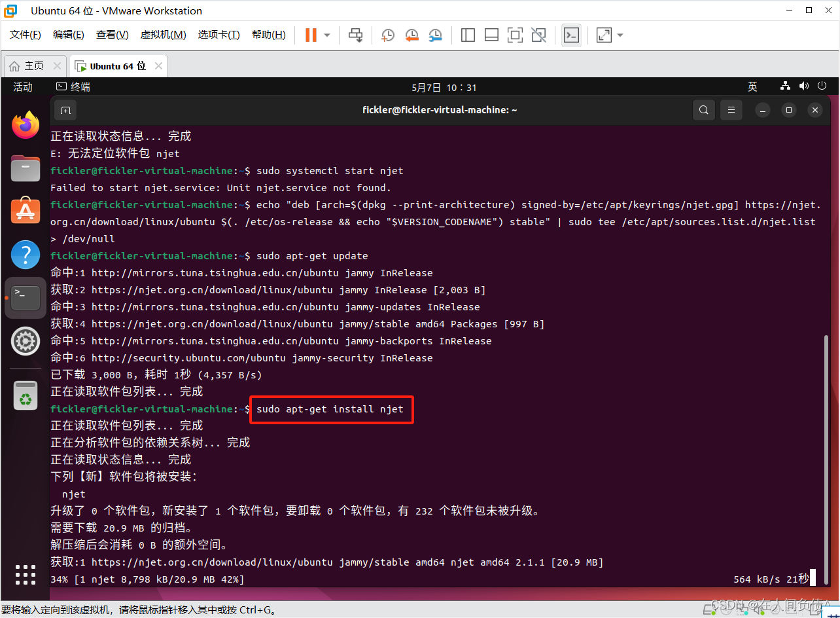Click the 'E: 无法定位软件包 njet' line

coord(115,154)
